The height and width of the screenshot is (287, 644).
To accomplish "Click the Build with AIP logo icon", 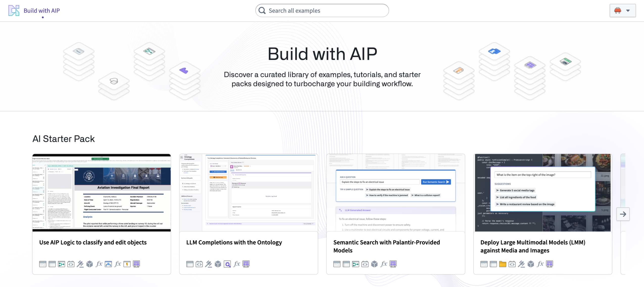I will (14, 10).
